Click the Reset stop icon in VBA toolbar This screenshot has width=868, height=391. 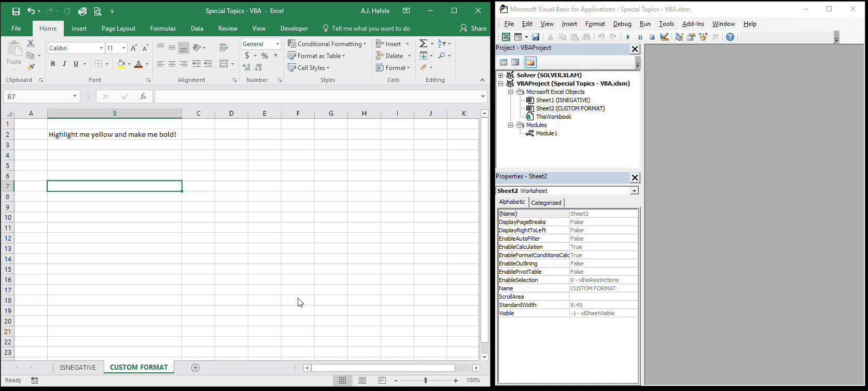point(652,37)
